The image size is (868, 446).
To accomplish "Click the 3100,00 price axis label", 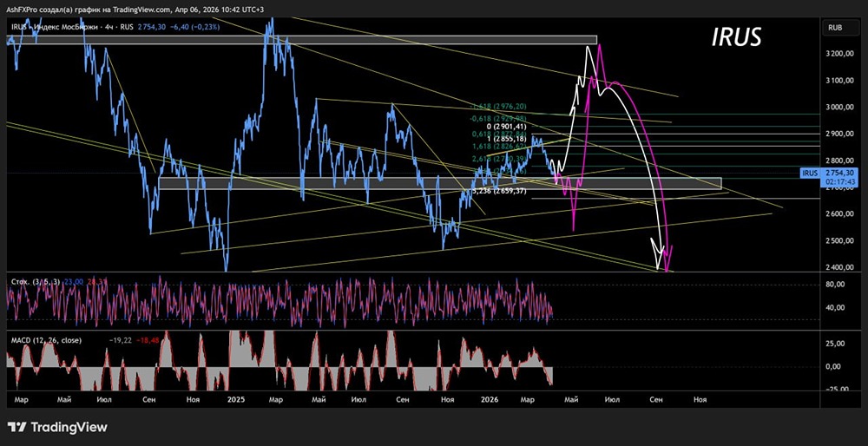I will click(840, 81).
